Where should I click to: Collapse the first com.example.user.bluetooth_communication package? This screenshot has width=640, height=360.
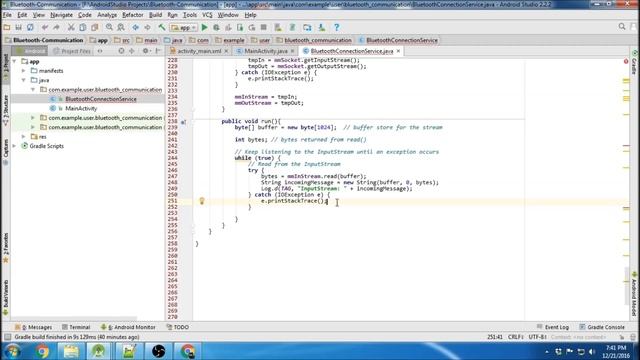click(x=33, y=89)
